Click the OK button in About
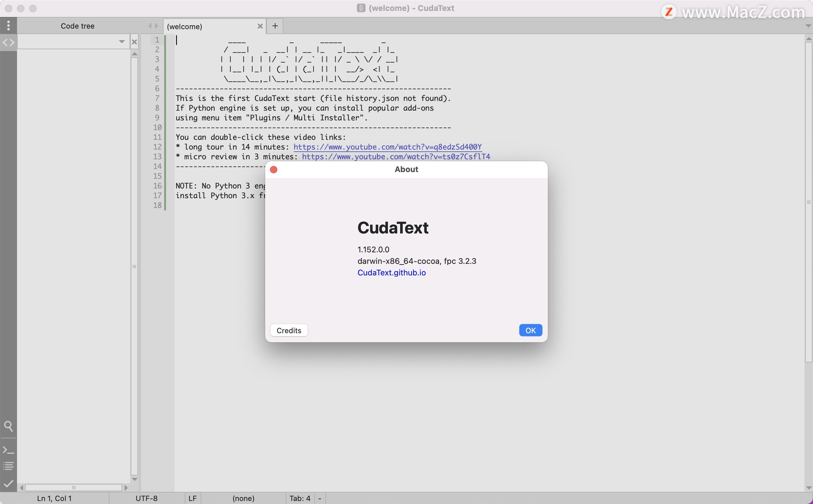Image resolution: width=813 pixels, height=504 pixels. (531, 330)
